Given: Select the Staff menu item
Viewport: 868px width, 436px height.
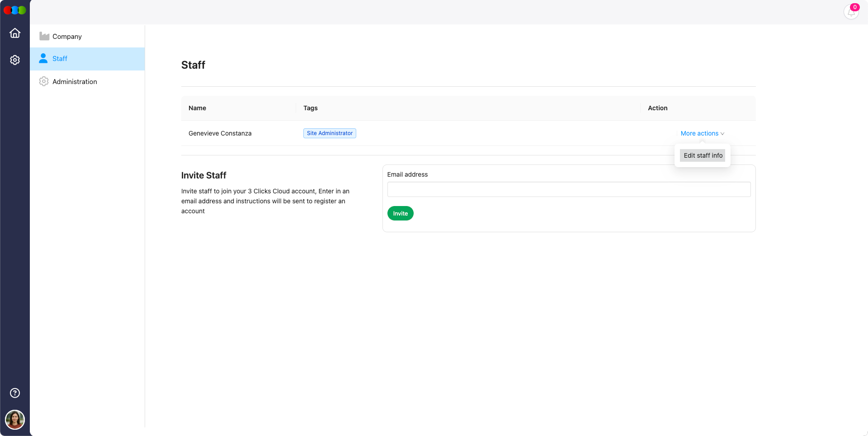Looking at the screenshot, I should pyautogui.click(x=60, y=59).
